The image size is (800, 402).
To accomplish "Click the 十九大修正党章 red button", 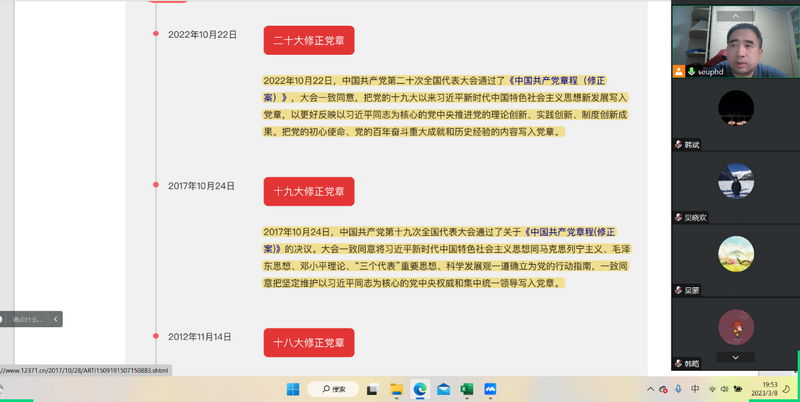I will (309, 191).
